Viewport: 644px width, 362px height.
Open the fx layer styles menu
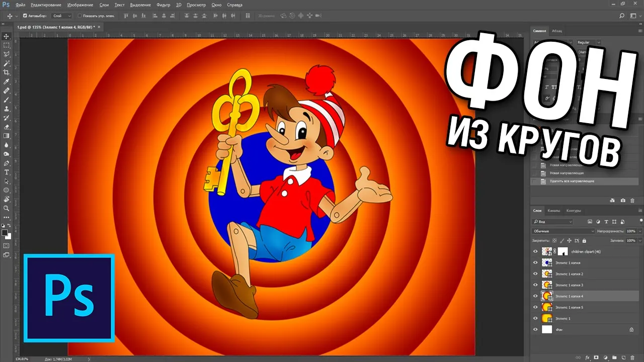[587, 357]
